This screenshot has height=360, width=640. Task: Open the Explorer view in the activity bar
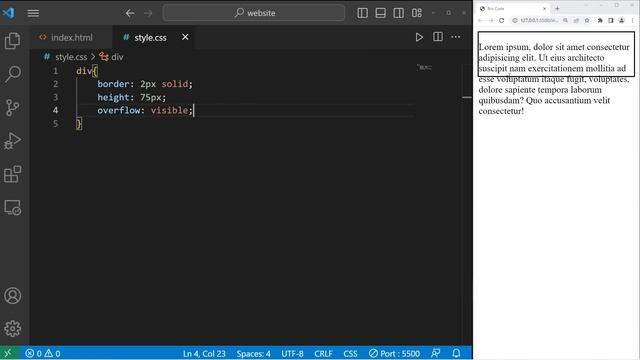click(x=13, y=40)
